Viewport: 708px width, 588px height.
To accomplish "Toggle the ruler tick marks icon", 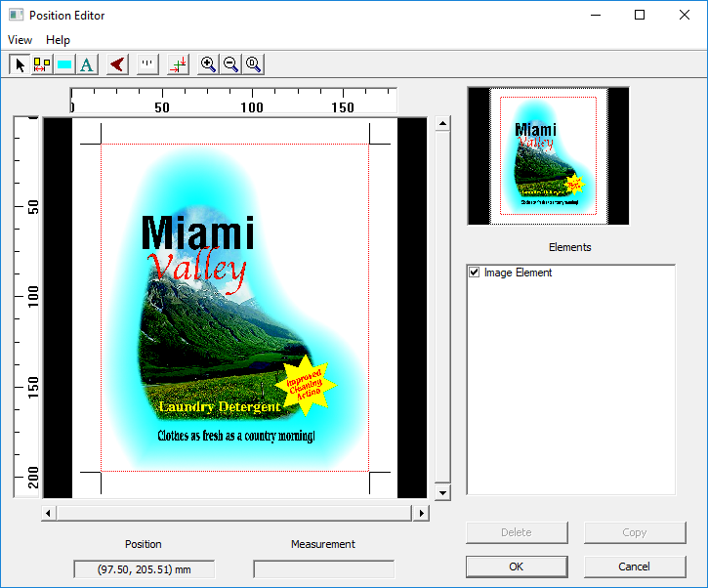I will 147,64.
